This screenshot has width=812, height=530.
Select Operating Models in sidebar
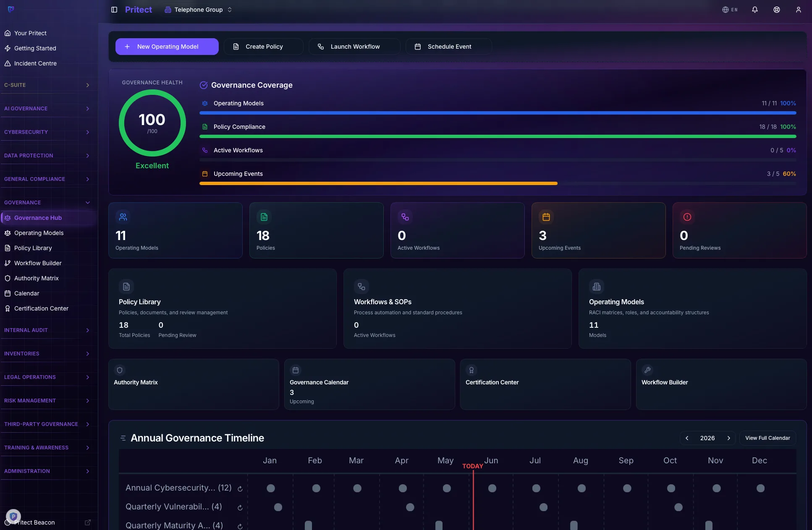coord(48,233)
